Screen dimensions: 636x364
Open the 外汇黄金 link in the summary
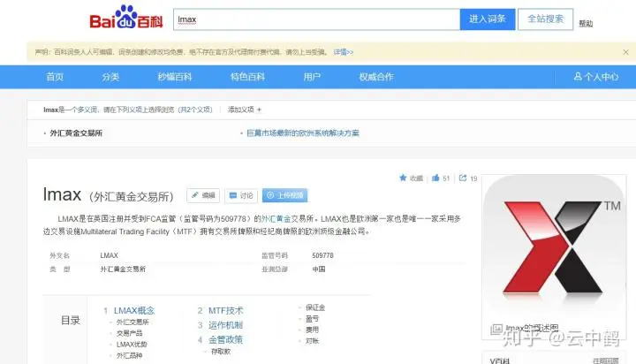276,219
